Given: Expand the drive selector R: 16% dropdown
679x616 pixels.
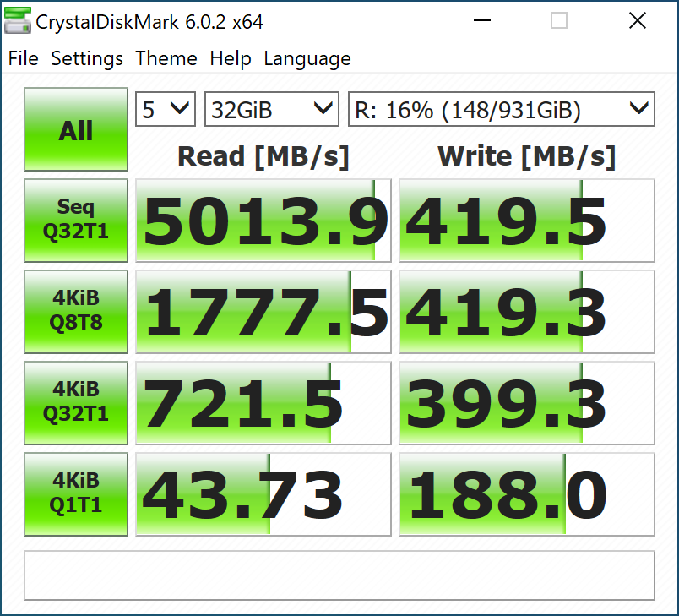Looking at the screenshot, I should point(502,109).
